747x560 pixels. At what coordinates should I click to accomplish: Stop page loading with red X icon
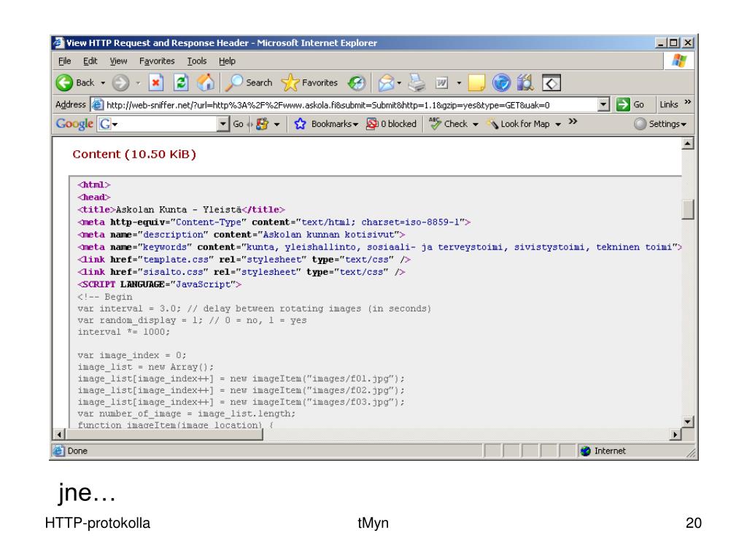click(x=156, y=83)
